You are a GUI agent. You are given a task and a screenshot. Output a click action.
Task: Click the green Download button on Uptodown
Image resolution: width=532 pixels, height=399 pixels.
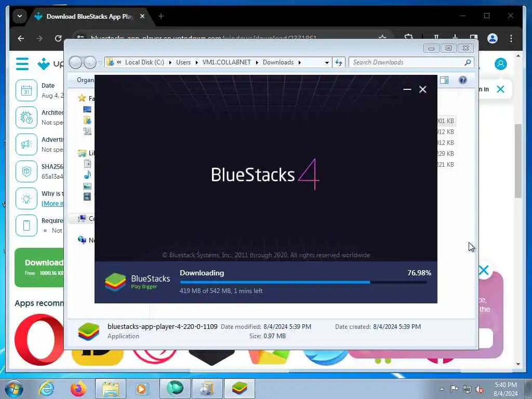coord(39,268)
